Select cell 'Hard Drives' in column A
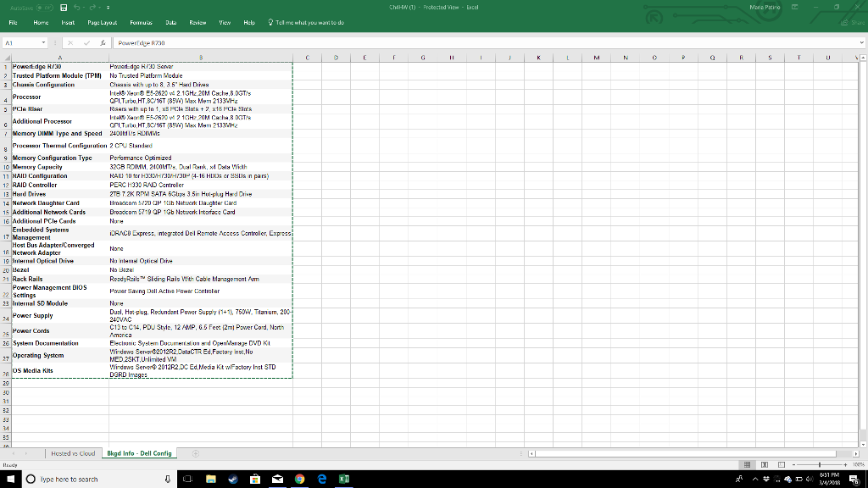Image resolution: width=868 pixels, height=488 pixels. pos(60,194)
